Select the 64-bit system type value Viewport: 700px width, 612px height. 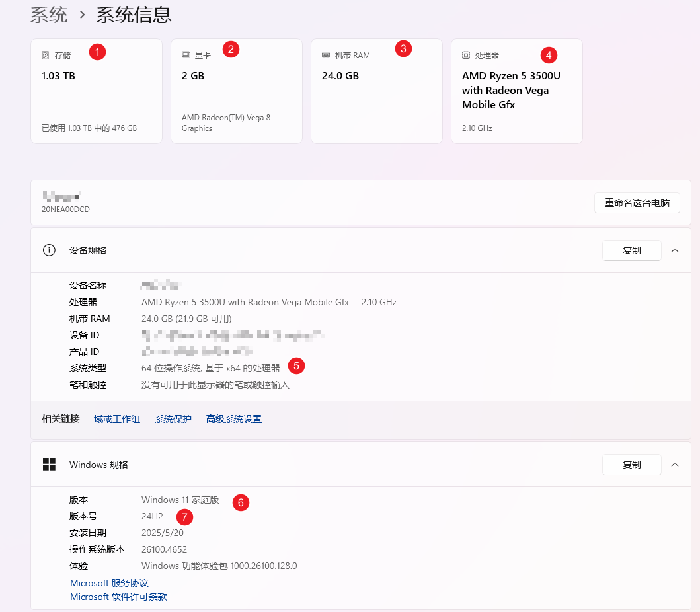tap(211, 368)
